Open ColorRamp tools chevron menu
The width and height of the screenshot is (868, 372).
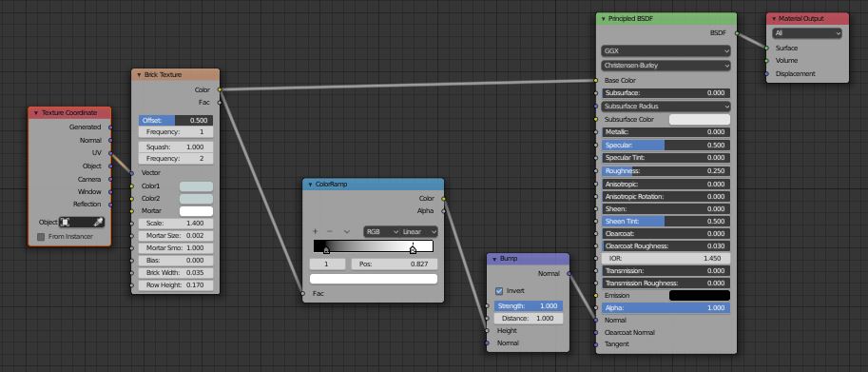point(347,231)
